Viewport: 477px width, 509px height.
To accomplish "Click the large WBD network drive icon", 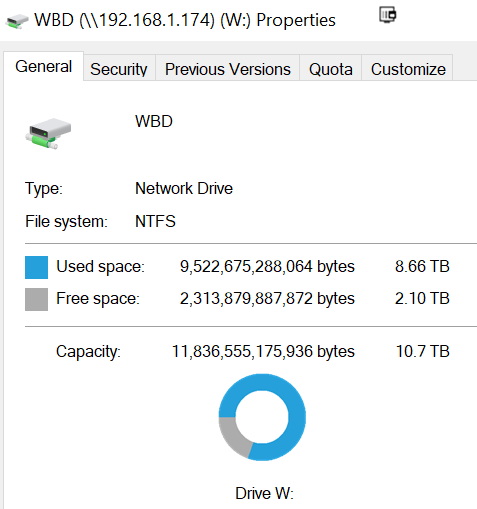I will click(48, 134).
